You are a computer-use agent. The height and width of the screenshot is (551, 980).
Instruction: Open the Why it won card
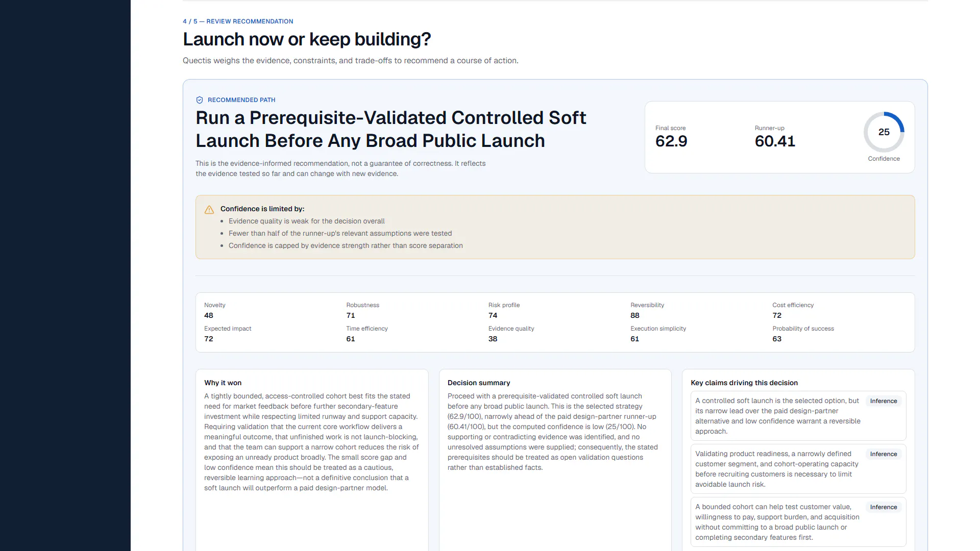click(312, 460)
